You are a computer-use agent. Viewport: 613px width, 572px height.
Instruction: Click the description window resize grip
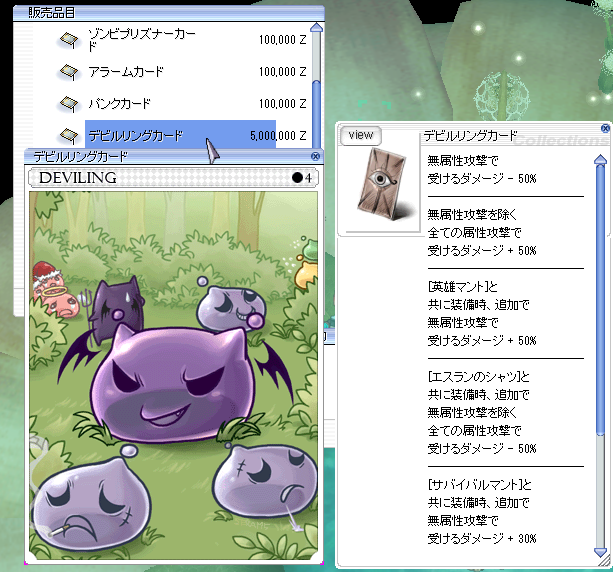pos(604,561)
